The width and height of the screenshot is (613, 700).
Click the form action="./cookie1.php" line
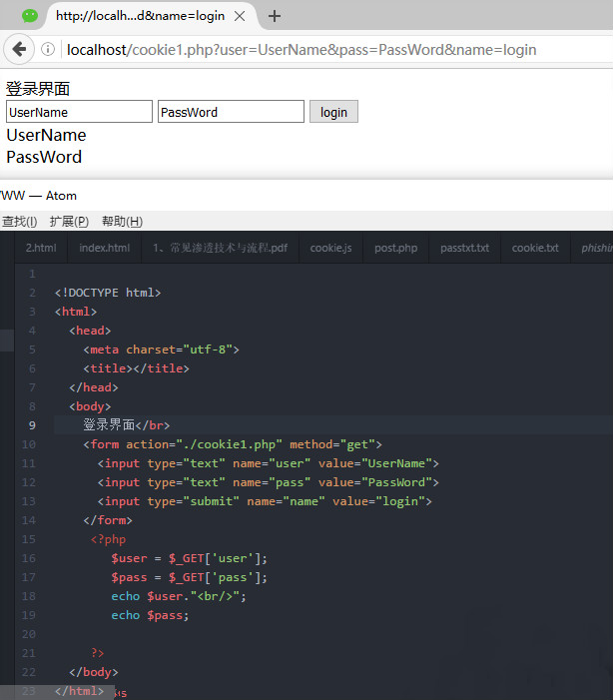pos(233,444)
